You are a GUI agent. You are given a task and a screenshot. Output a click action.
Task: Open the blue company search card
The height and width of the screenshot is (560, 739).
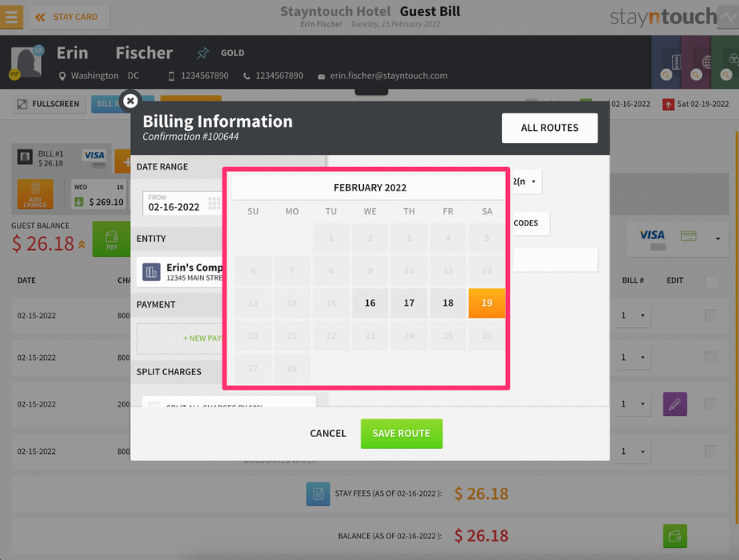tap(666, 63)
